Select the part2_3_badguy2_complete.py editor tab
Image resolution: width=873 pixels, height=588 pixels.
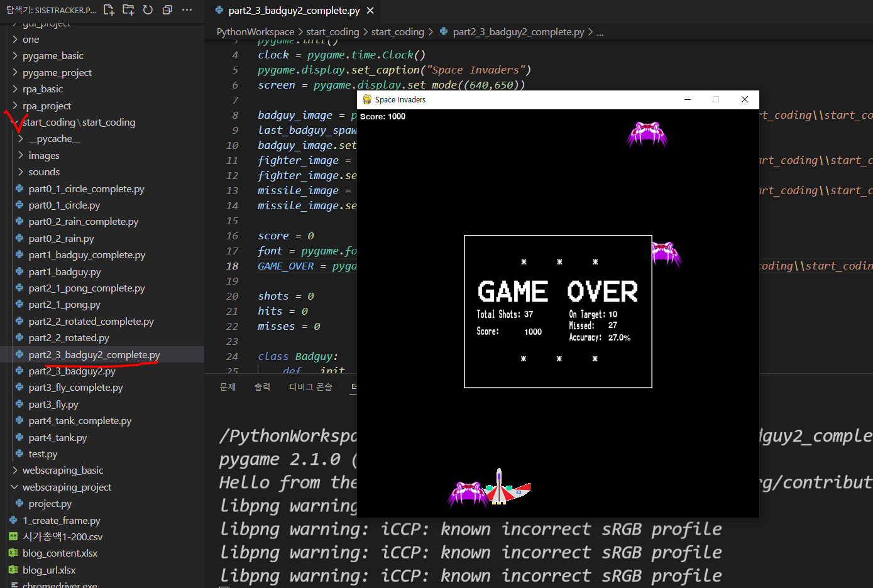[x=294, y=11]
